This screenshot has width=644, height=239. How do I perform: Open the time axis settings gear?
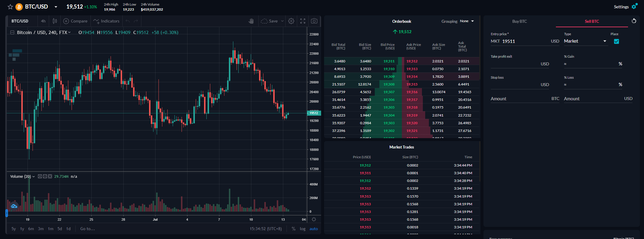(314, 219)
